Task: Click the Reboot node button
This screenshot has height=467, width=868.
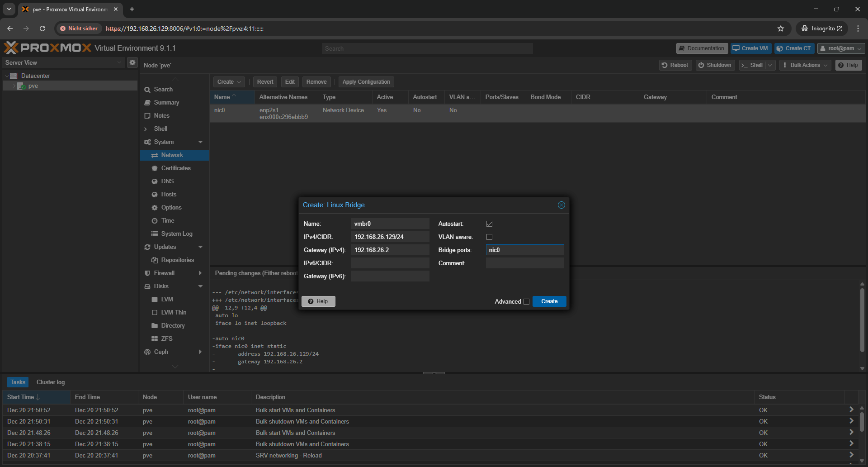Action: [675, 65]
